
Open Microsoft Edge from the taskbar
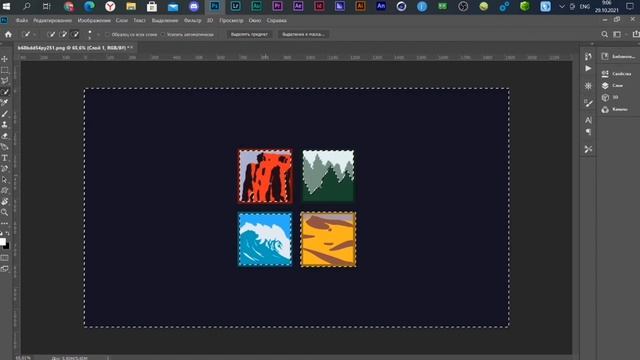coord(89,7)
